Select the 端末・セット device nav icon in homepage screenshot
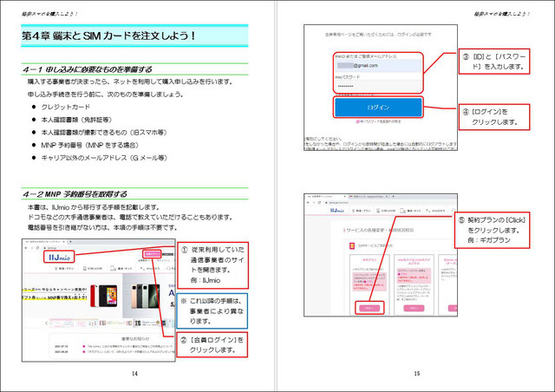This screenshot has width=555, height=392. tap(113, 268)
